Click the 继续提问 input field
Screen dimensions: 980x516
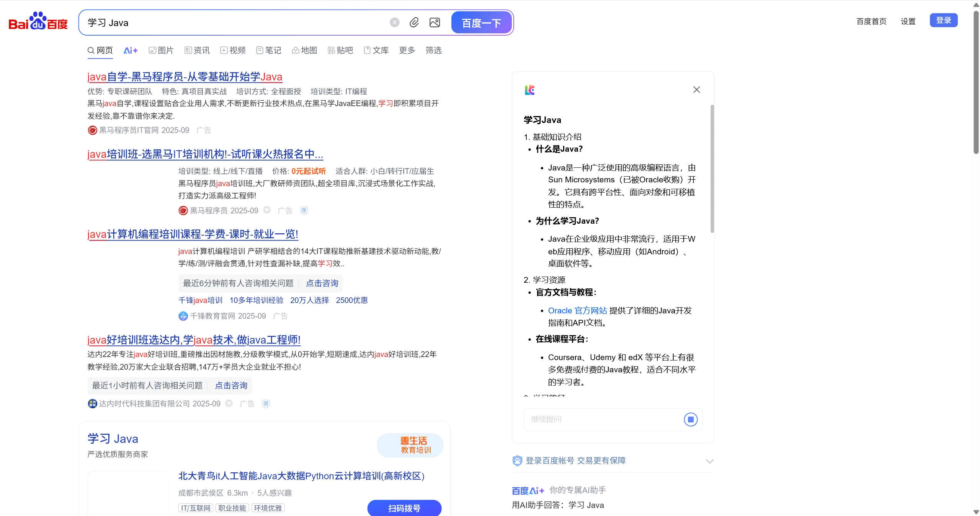click(604, 419)
